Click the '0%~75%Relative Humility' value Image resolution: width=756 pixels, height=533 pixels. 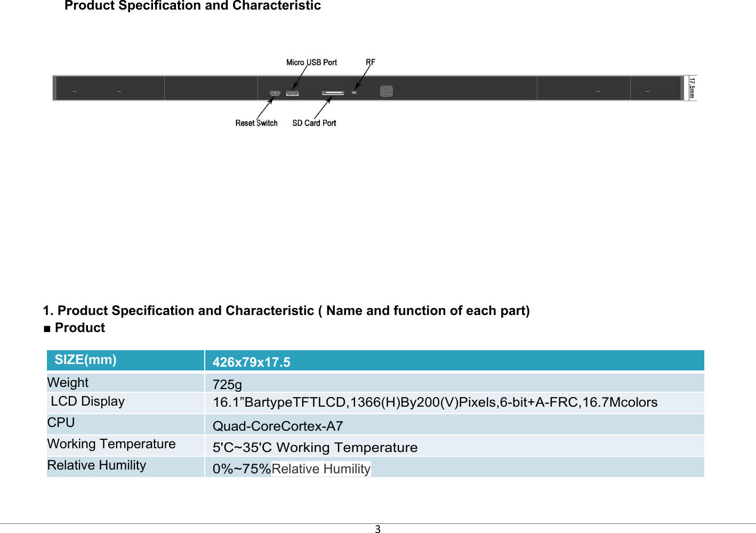(x=292, y=469)
